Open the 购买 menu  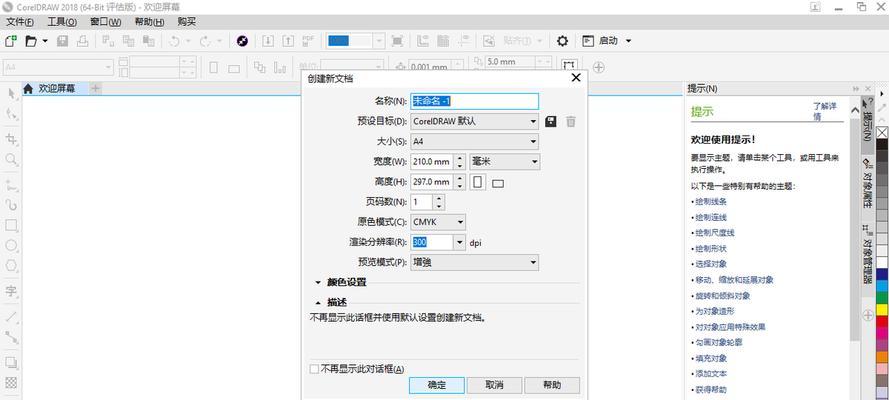tap(187, 22)
